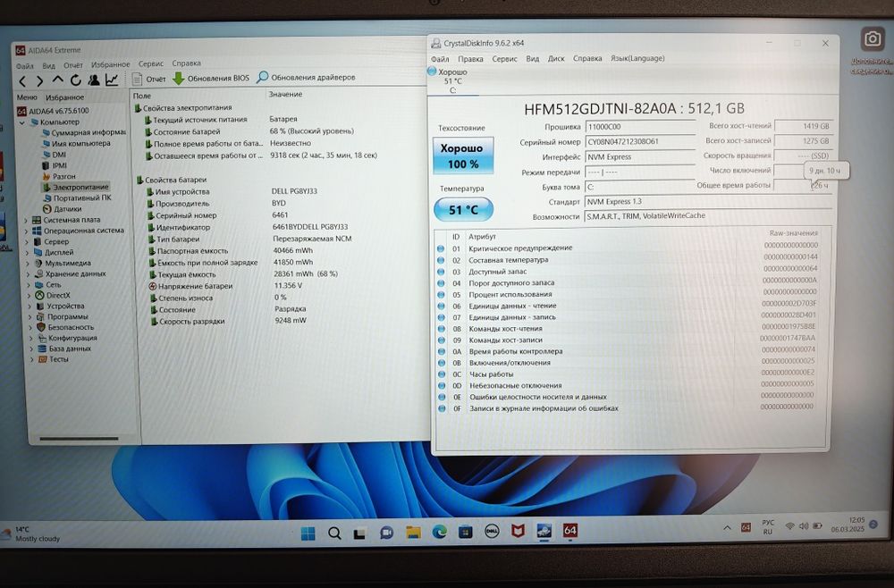Expand the Хранение данных tree node
The height and width of the screenshot is (588, 894).
(x=28, y=274)
